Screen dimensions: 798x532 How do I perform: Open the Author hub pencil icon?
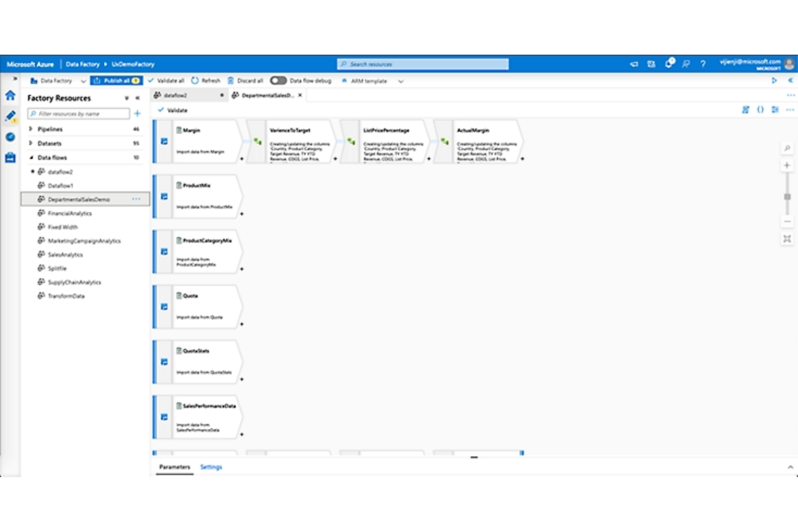[x=10, y=115]
